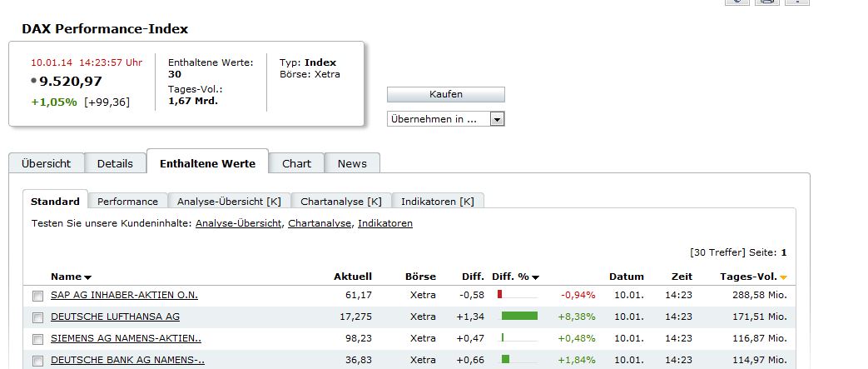Open the SAP AG INHABER-AKTIEN O.N. link
Screen dimensions: 868x369
124,295
